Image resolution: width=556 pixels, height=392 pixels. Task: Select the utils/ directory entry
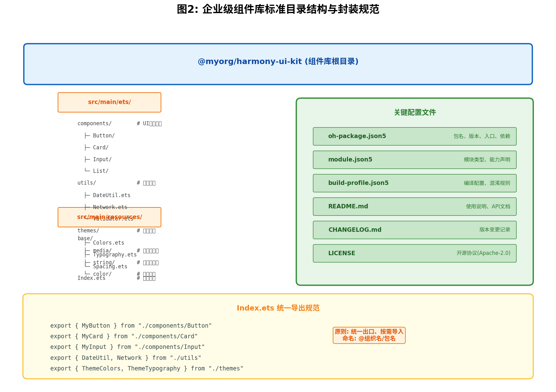87,183
